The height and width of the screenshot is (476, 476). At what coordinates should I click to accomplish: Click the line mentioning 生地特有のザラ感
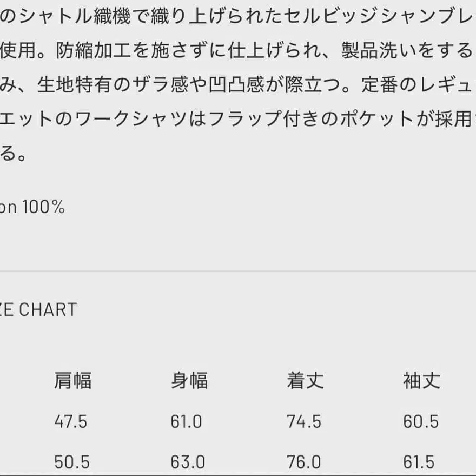(x=238, y=85)
